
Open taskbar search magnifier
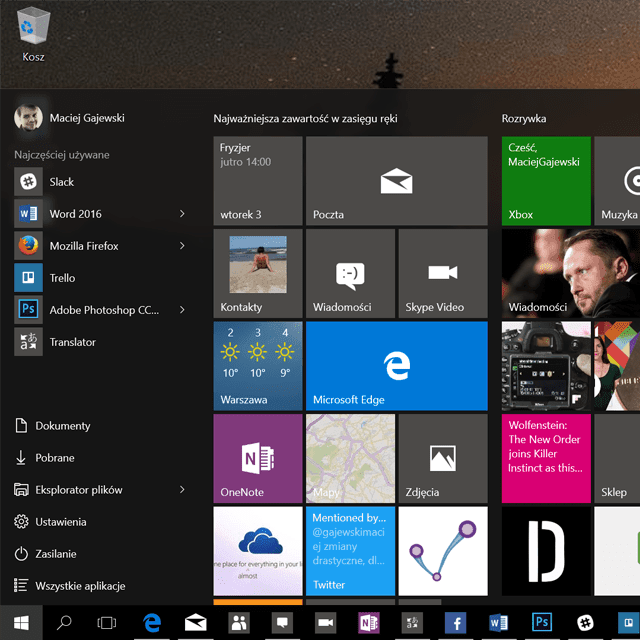(64, 622)
